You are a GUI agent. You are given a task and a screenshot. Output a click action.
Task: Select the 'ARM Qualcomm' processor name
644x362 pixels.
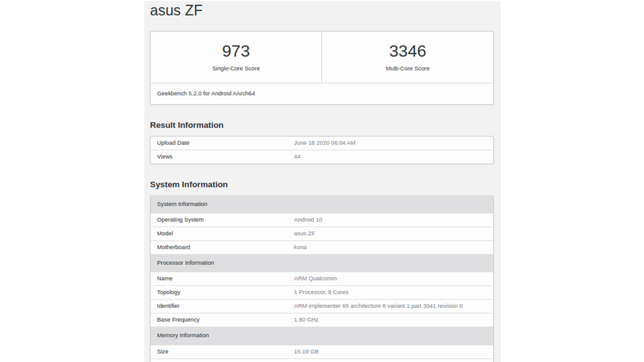tap(315, 278)
